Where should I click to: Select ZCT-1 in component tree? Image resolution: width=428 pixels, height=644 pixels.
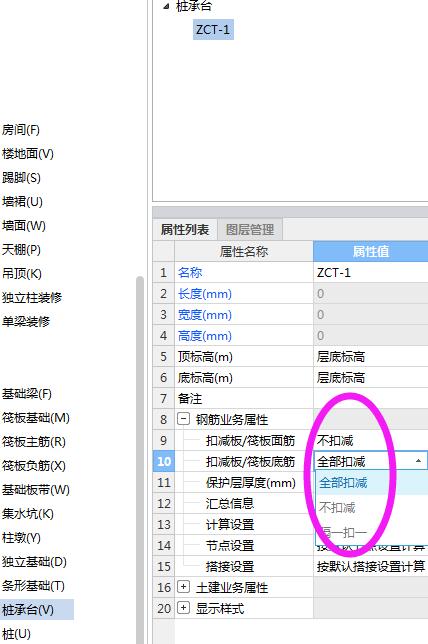[x=213, y=30]
